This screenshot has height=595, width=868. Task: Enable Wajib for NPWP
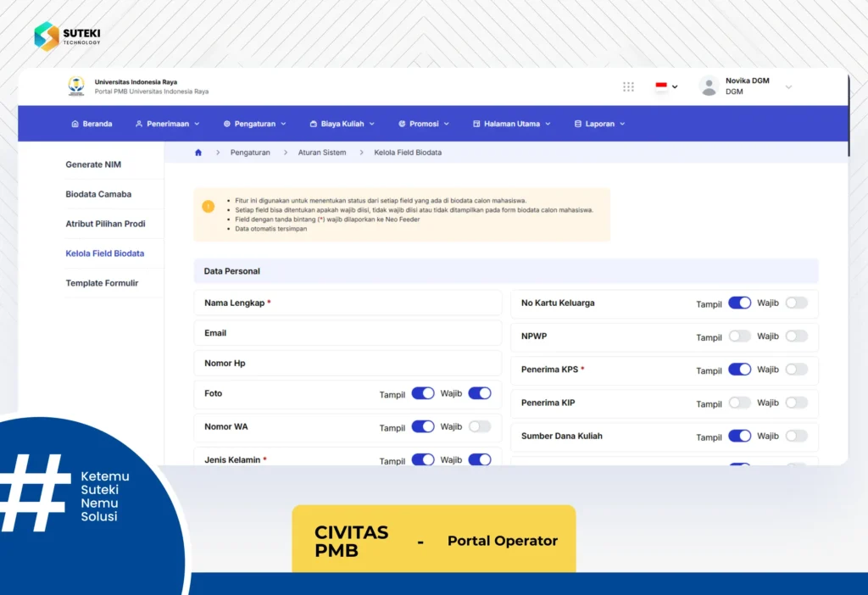[x=797, y=336]
